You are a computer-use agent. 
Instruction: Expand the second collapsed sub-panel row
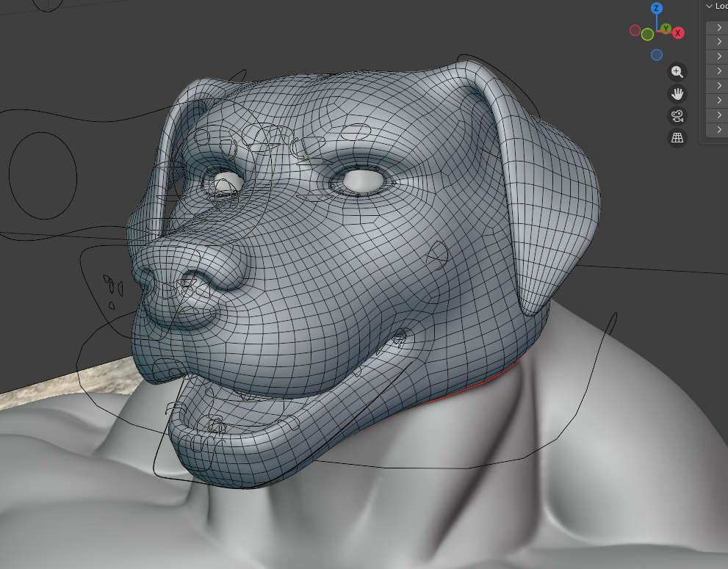click(718, 42)
